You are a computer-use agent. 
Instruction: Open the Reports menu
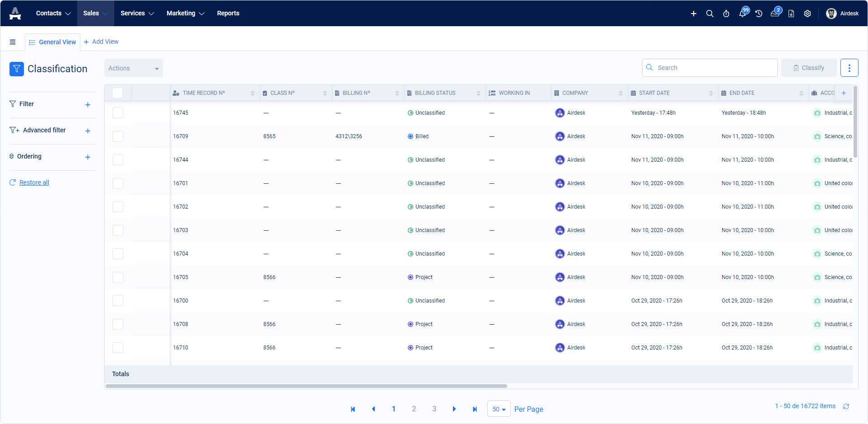228,13
